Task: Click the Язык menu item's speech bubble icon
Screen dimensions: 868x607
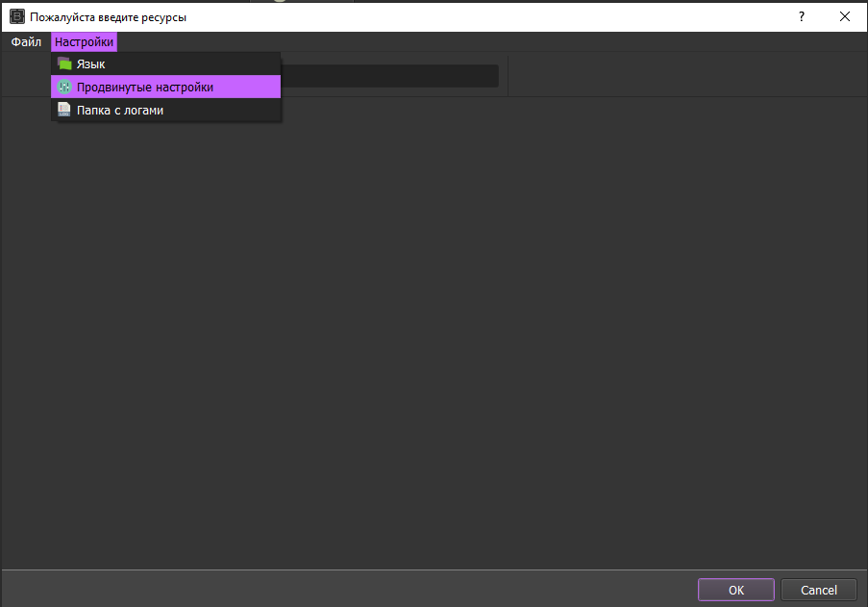Action: pos(64,63)
